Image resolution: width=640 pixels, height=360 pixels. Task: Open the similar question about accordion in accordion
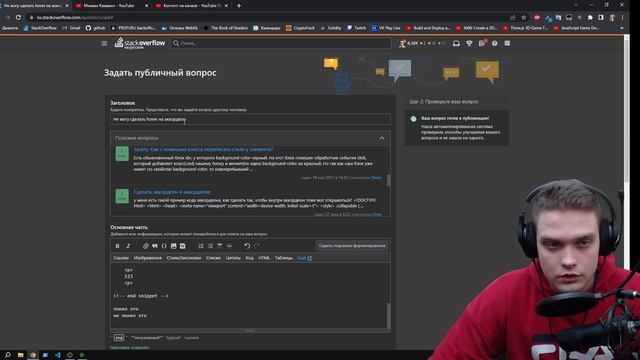(172, 192)
